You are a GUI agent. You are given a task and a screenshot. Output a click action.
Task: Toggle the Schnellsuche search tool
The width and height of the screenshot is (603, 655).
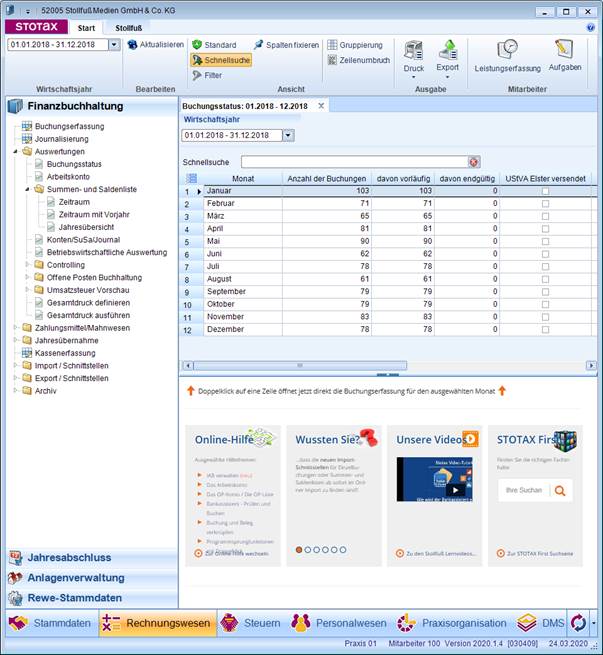point(221,60)
